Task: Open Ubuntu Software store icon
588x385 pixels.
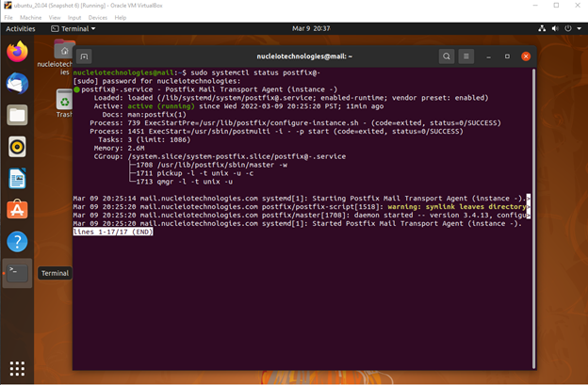Action: [17, 210]
